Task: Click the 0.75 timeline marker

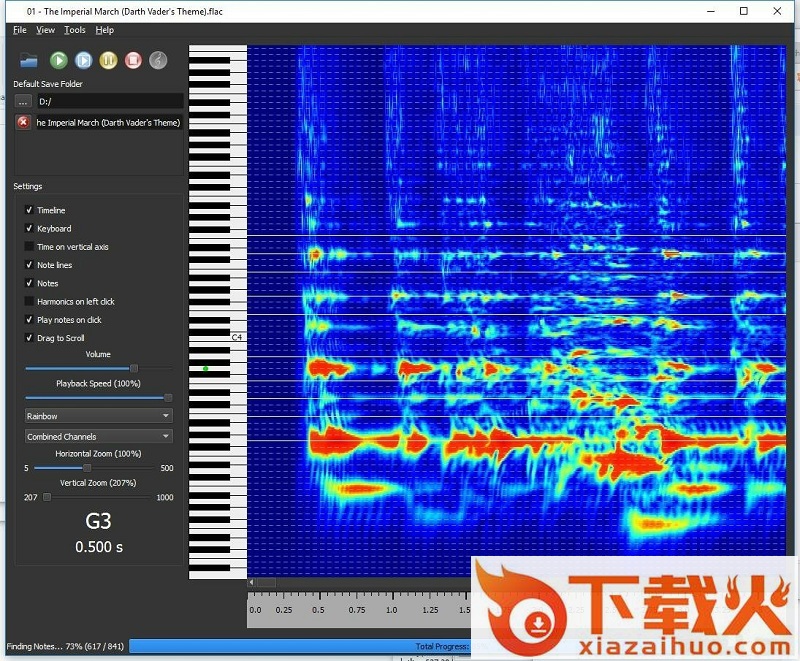Action: [357, 609]
